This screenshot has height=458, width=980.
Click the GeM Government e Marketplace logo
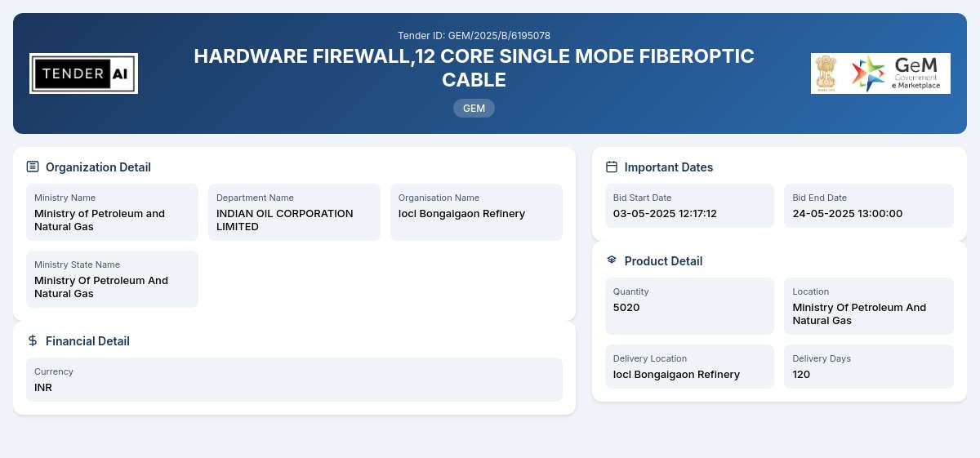coord(897,73)
